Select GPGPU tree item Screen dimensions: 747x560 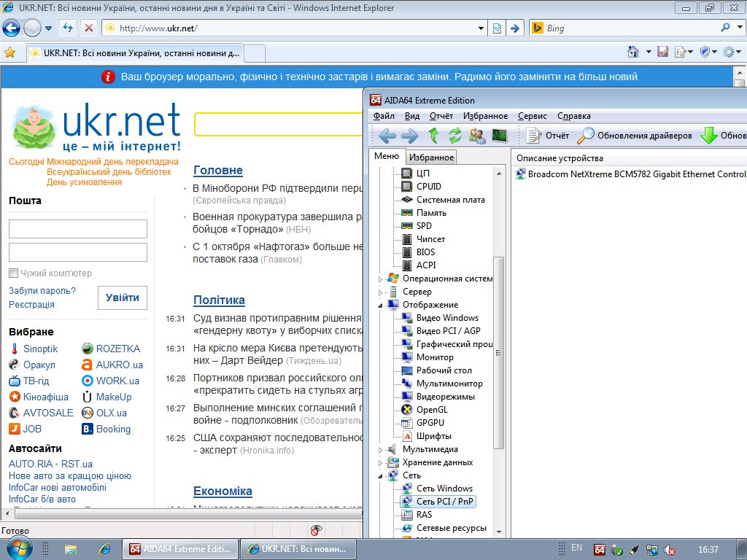(x=430, y=423)
